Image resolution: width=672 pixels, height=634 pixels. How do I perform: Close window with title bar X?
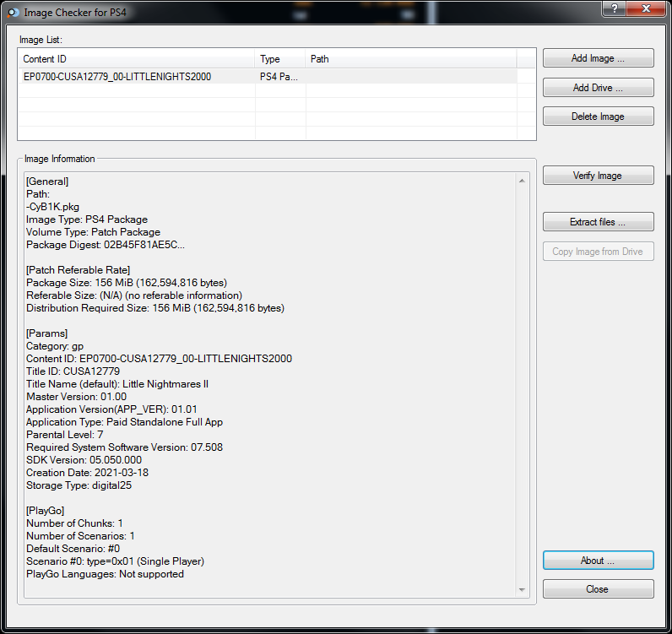[x=646, y=8]
